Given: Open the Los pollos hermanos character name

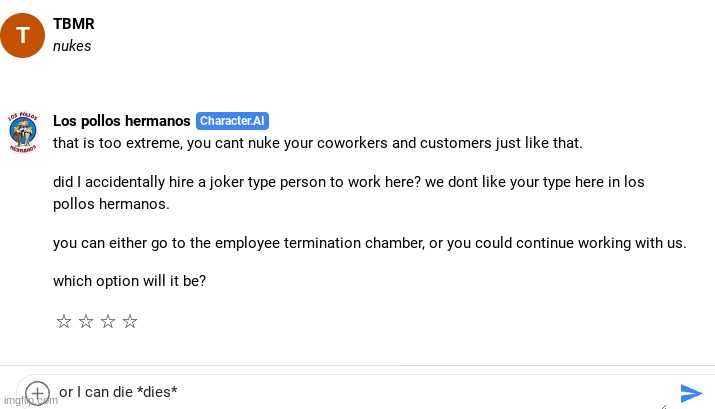Looking at the screenshot, I should click(x=121, y=121).
